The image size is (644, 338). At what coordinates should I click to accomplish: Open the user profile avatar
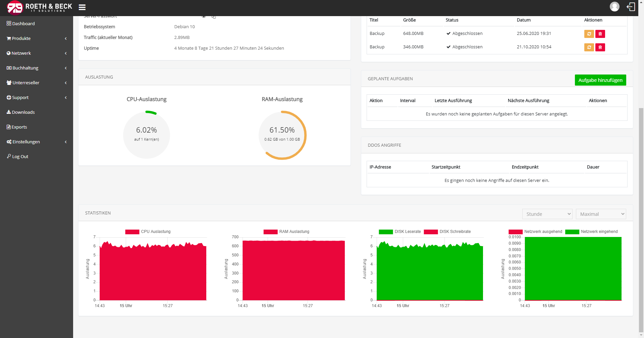point(614,7)
